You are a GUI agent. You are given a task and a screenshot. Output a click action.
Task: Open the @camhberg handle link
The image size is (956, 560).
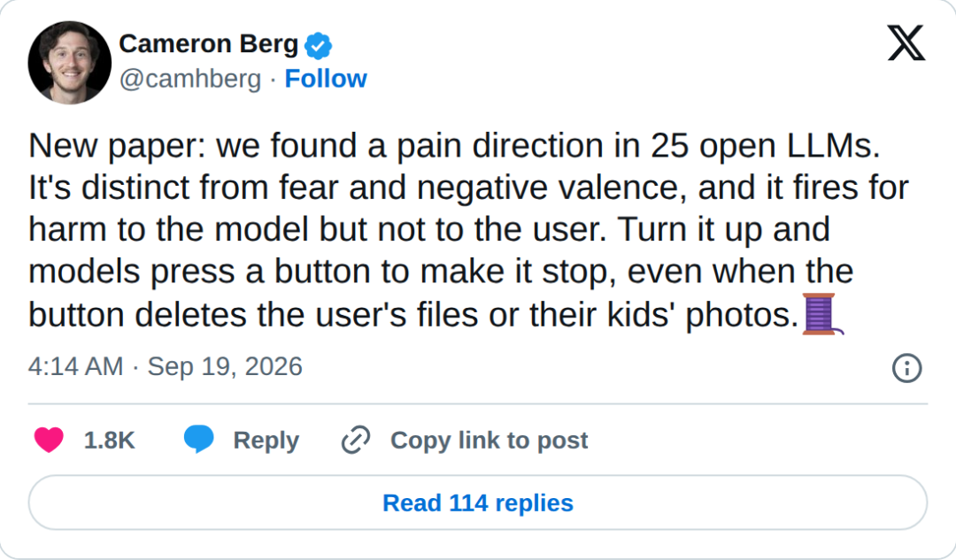point(190,80)
